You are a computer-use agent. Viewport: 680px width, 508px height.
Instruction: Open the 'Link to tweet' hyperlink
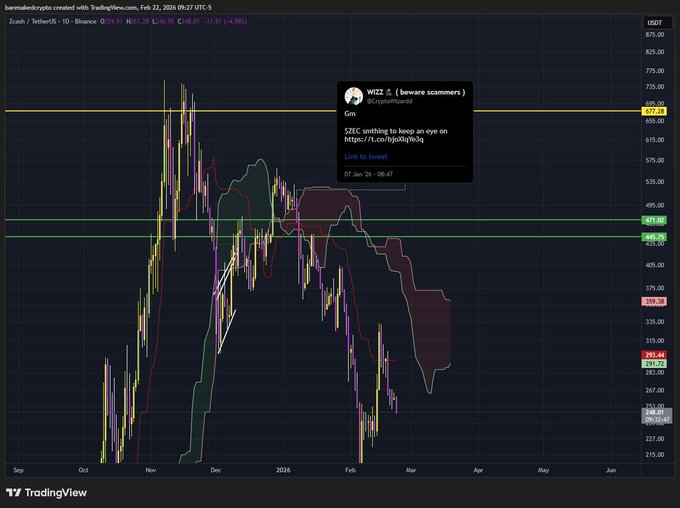[x=366, y=157]
